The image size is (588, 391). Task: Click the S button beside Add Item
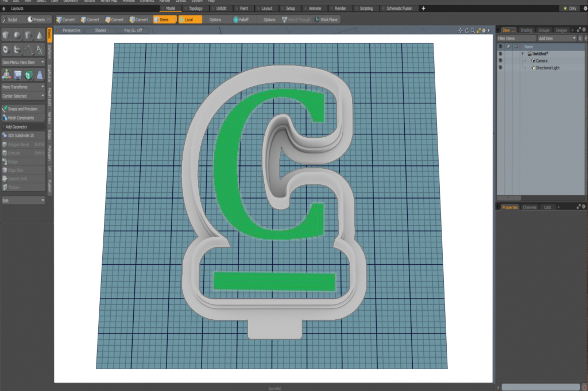[x=581, y=38]
